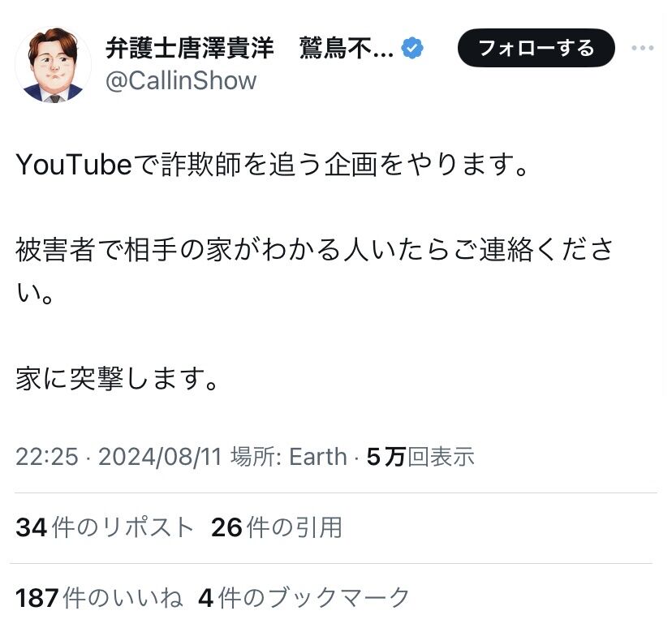
Task: Click the 2024/08/11 post date
Action: [160, 456]
